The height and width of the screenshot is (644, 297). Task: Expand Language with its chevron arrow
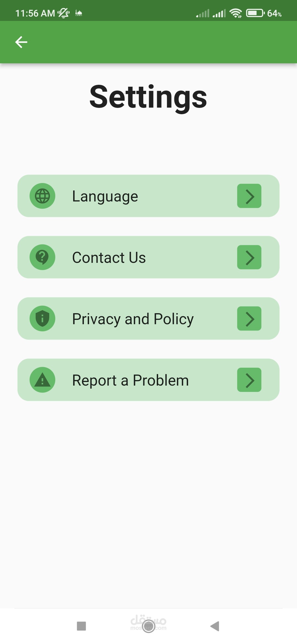coord(249,196)
